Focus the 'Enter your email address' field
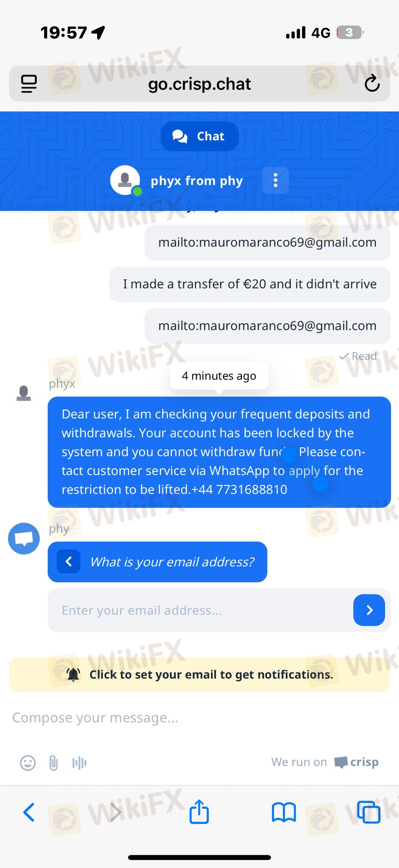 199,610
